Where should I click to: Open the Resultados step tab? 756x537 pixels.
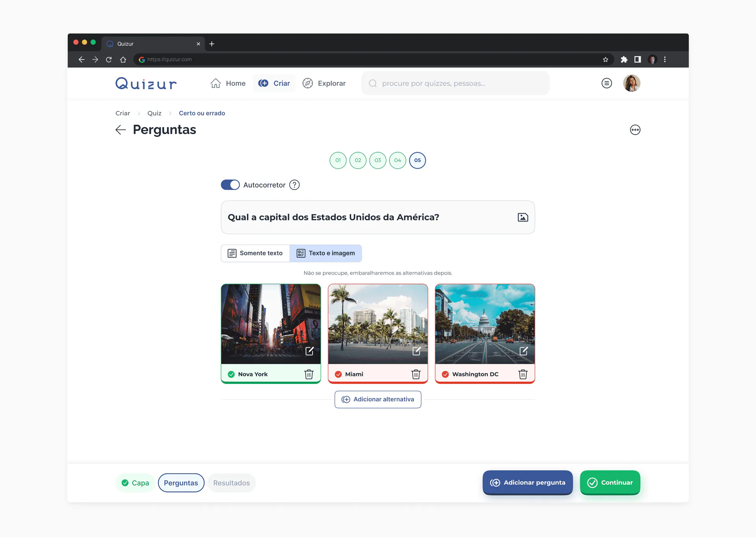(x=232, y=483)
